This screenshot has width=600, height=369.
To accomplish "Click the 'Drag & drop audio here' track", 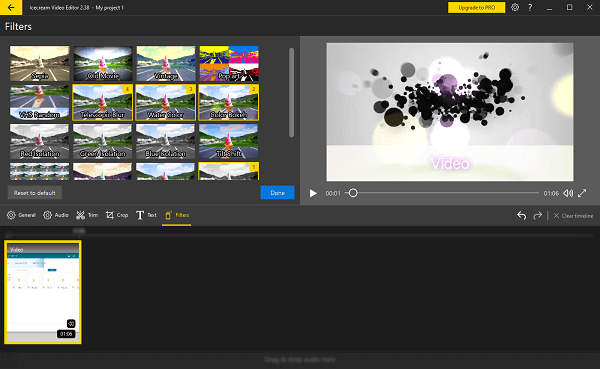I will coord(300,360).
